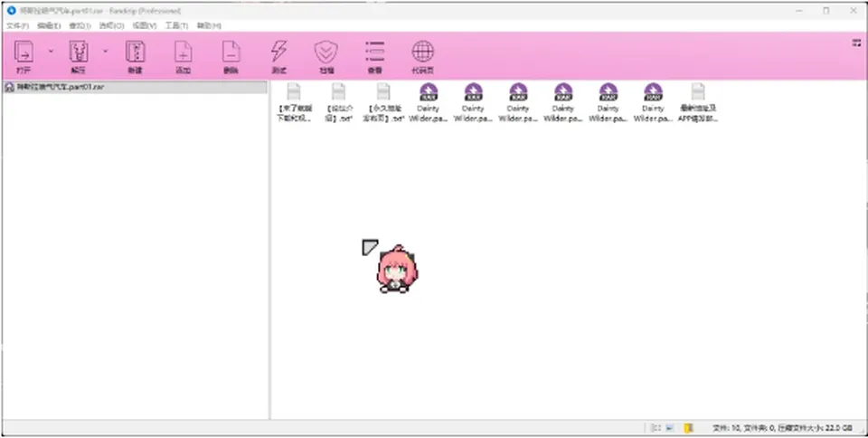
Task: Click the 删除 (Delete) toolbar icon
Action: click(231, 56)
